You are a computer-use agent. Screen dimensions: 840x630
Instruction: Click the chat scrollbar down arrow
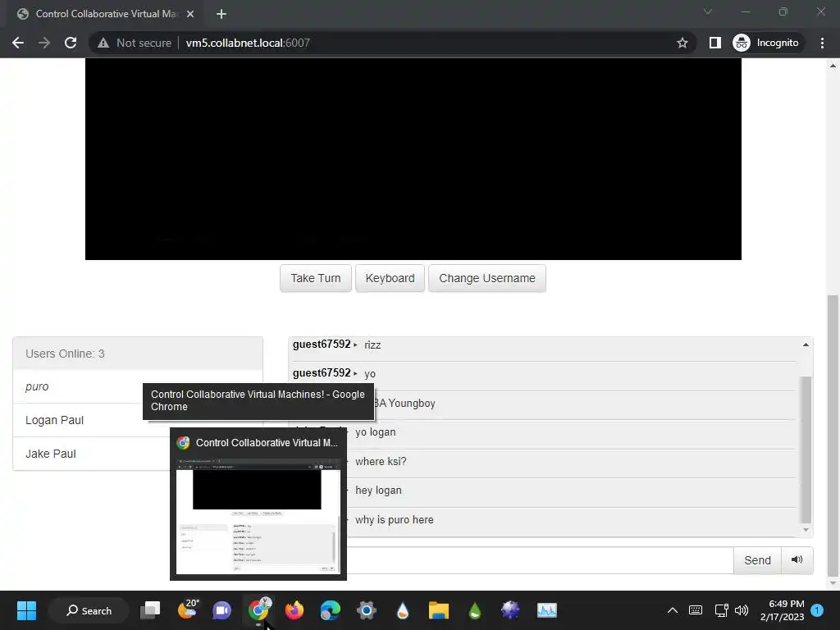point(806,530)
